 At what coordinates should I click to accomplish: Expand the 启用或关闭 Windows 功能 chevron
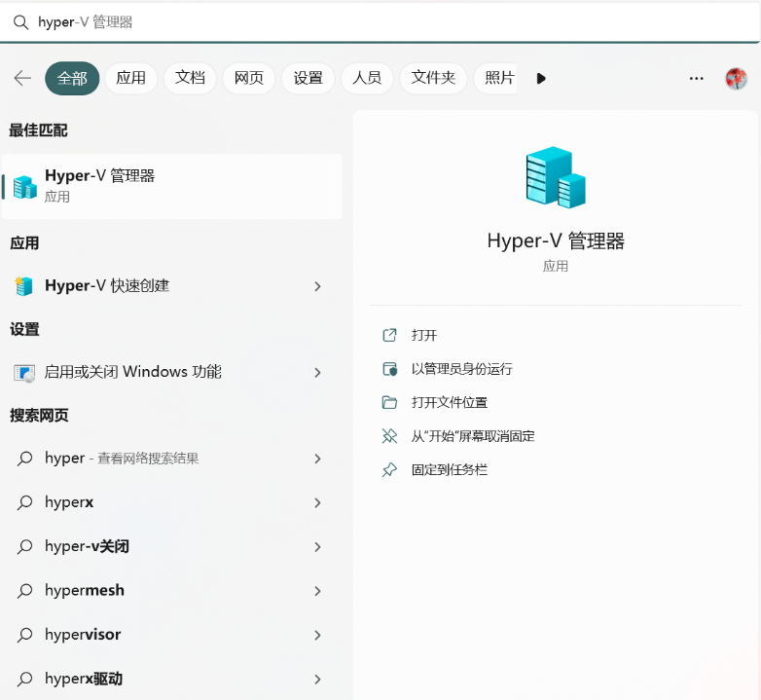click(317, 373)
